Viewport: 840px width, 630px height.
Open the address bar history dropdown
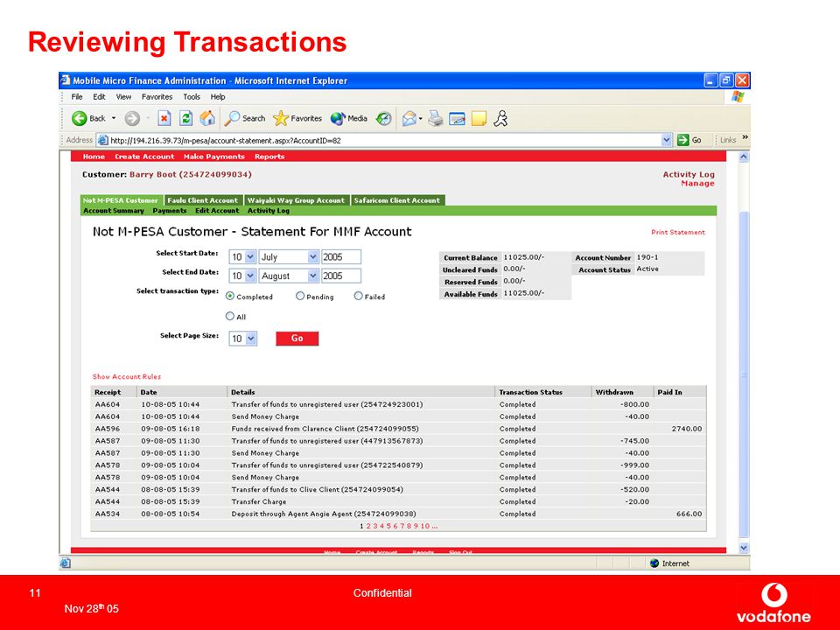[x=666, y=140]
